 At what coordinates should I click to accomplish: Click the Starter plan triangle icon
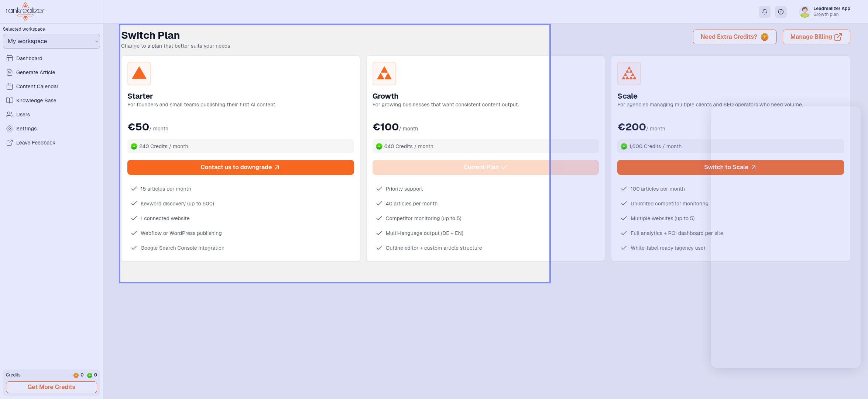(x=139, y=74)
